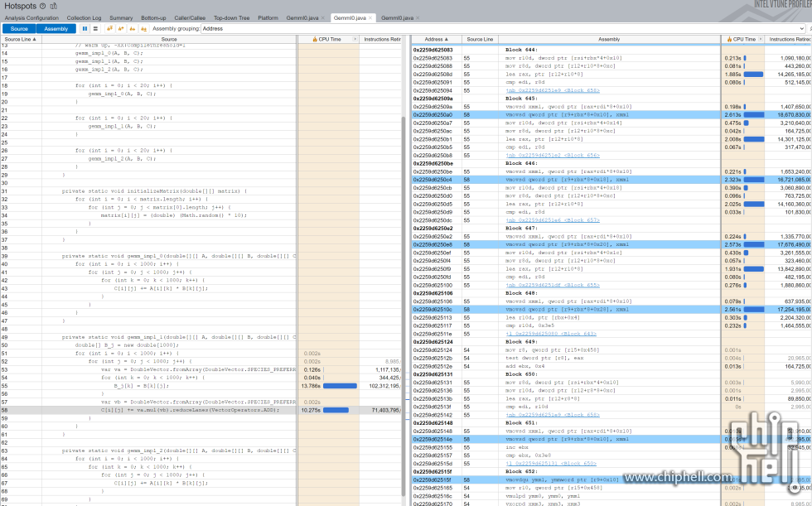The image size is (812, 506).
Task: Select source line 53 DoubleVector va row
Action: 201,369
